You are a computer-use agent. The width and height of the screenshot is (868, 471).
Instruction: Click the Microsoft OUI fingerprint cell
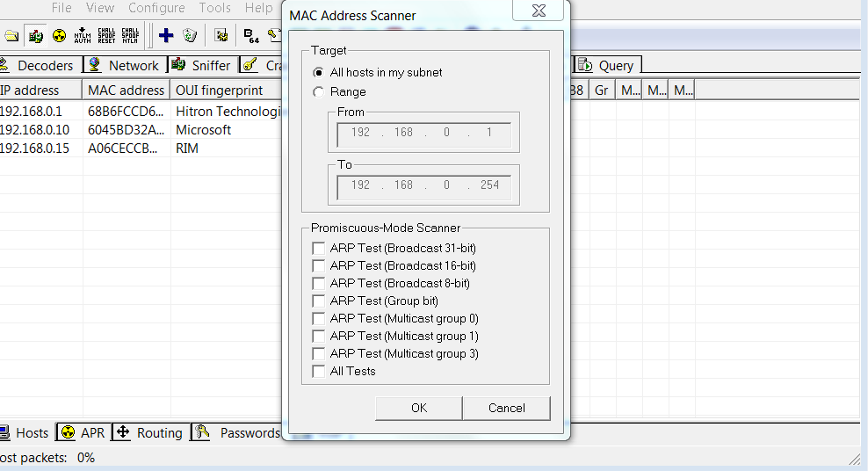point(203,130)
